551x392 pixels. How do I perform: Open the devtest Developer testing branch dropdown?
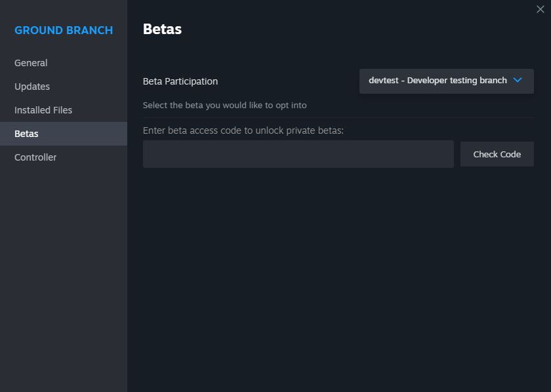click(446, 81)
